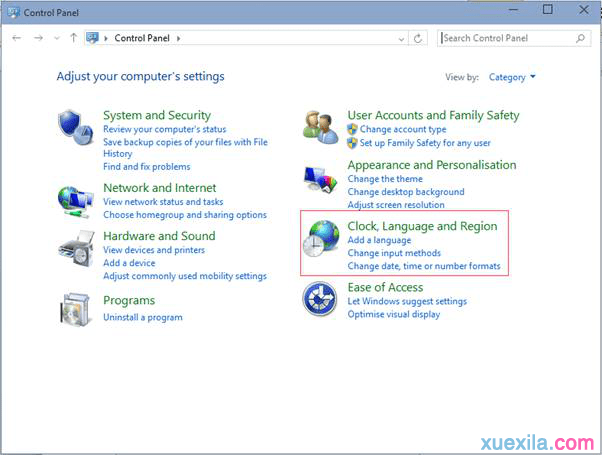Open the Clock, Language and Region globe icon
Image resolution: width=602 pixels, height=455 pixels.
(x=321, y=238)
